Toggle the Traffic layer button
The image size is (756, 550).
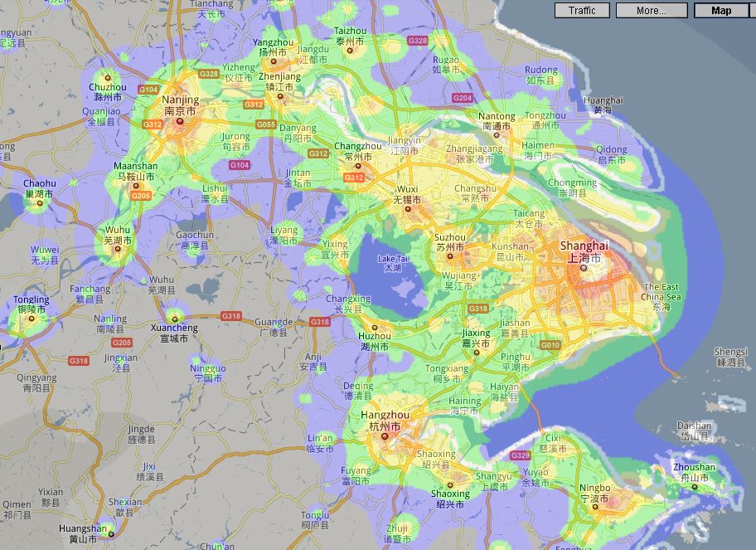[582, 11]
